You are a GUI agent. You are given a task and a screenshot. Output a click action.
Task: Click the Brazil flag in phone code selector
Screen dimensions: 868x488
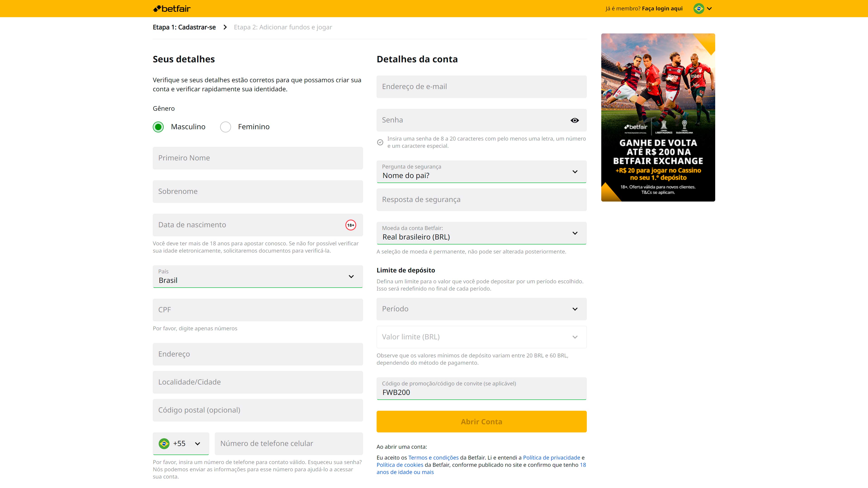point(164,443)
